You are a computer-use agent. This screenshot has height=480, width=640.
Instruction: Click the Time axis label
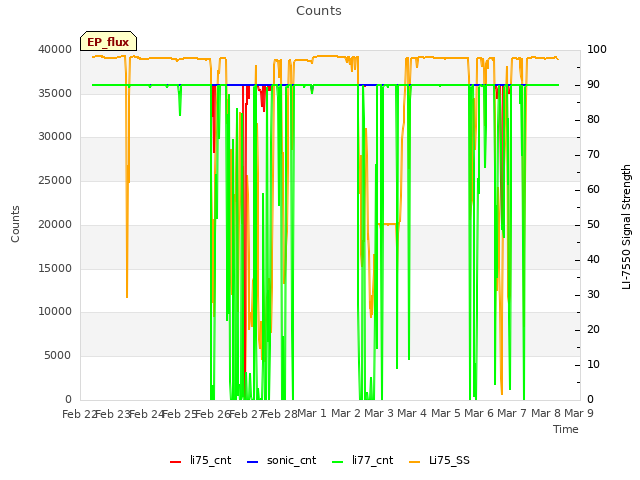566,429
